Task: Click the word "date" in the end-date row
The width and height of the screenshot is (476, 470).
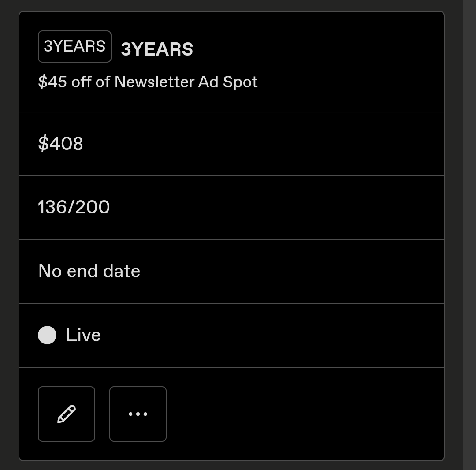Action: click(122, 271)
